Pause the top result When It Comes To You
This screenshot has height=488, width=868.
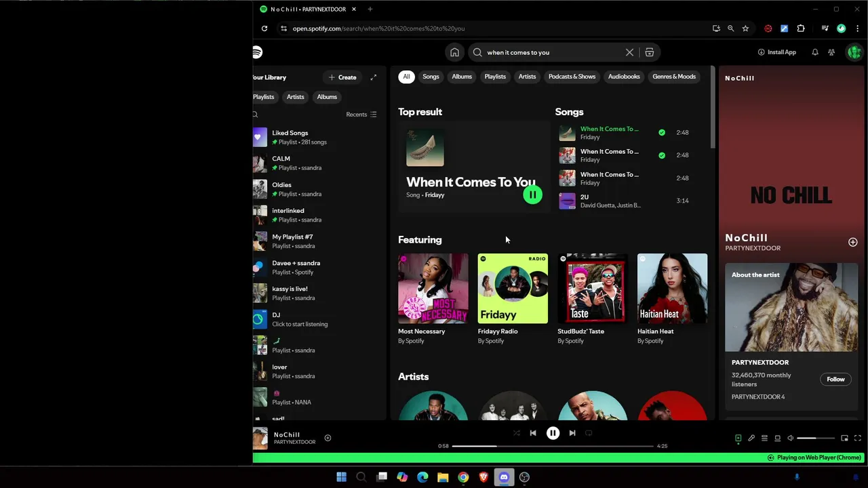click(532, 195)
